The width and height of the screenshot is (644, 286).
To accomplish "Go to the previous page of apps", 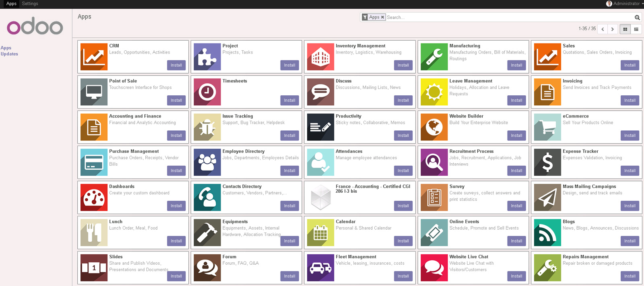I will tap(603, 29).
